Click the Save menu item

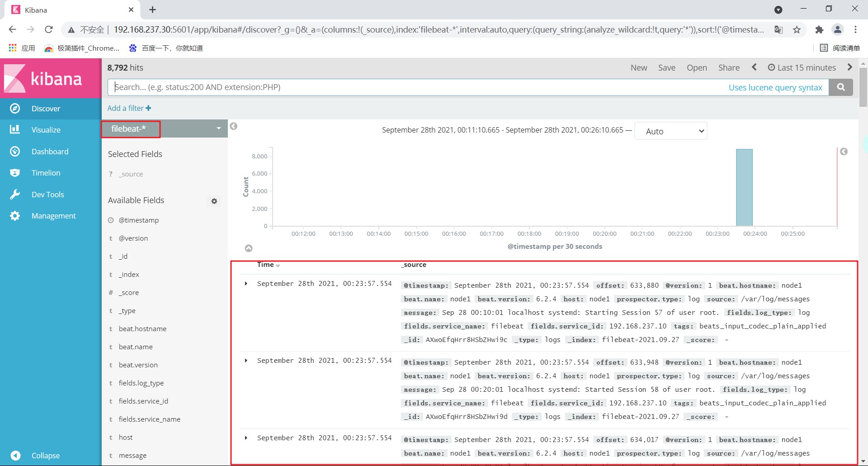pos(667,67)
